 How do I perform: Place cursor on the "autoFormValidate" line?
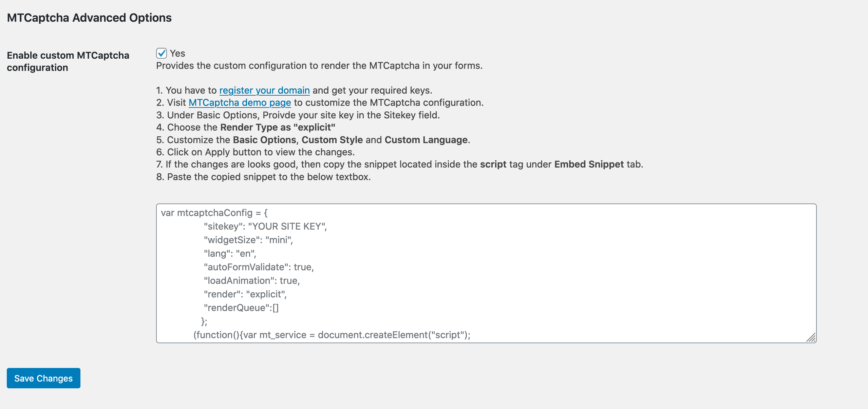(259, 267)
